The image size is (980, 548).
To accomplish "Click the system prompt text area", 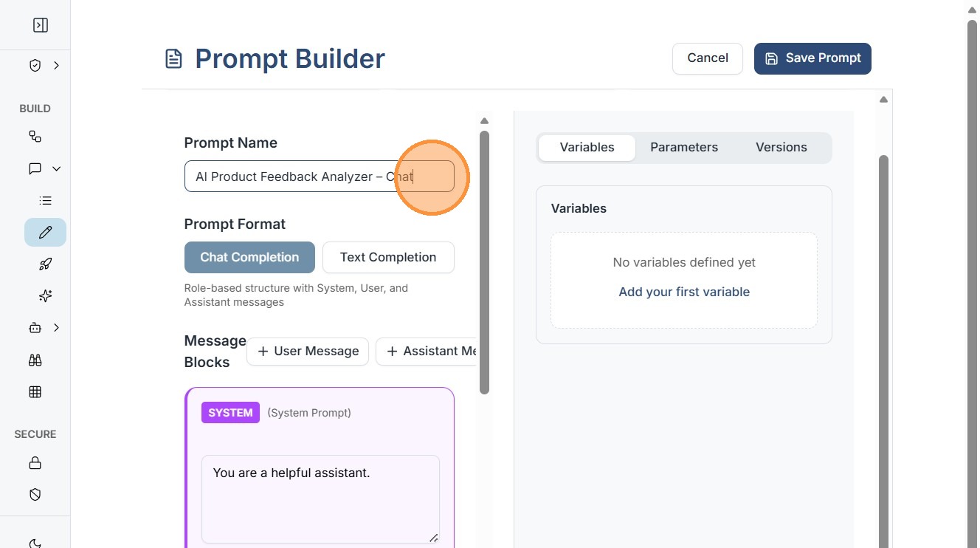I will point(320,499).
